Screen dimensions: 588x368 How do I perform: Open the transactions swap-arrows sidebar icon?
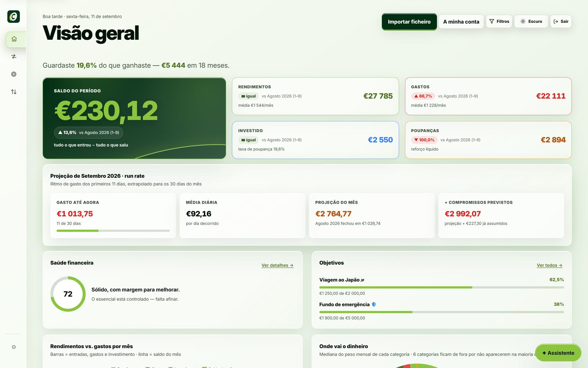point(14,57)
